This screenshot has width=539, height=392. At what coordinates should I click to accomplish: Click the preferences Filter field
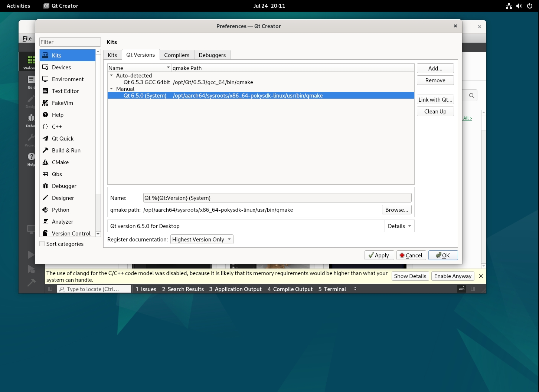pyautogui.click(x=70, y=42)
